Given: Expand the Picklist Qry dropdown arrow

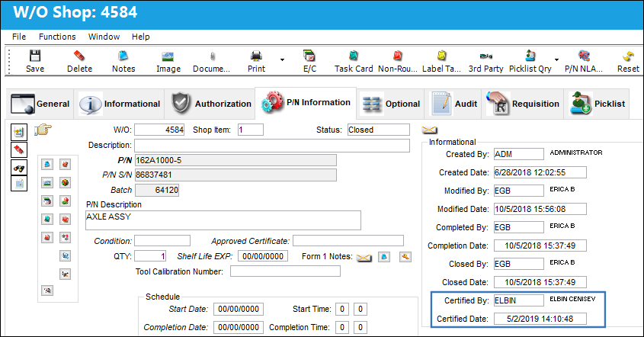Looking at the screenshot, I should [556, 60].
